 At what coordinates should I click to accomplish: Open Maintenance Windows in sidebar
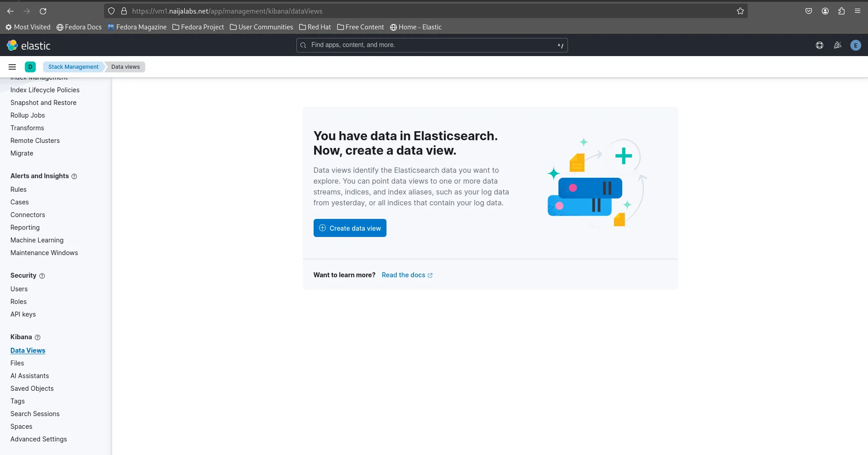tap(44, 253)
